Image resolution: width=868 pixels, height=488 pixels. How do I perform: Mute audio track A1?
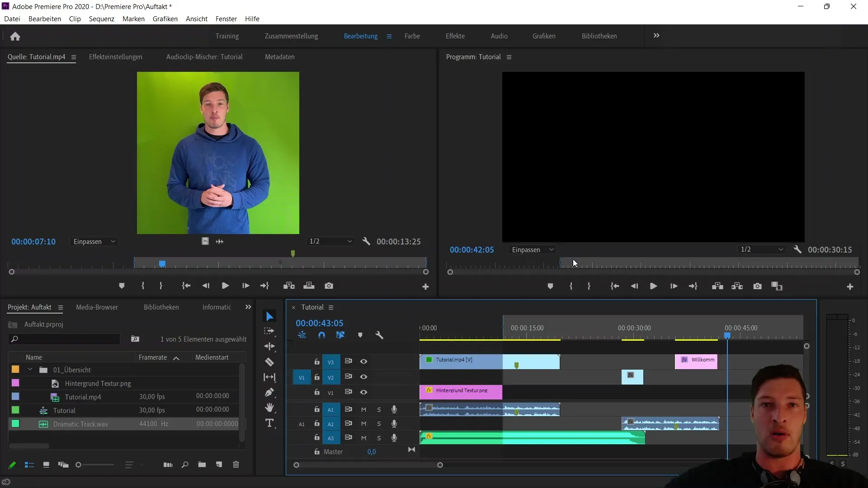363,409
